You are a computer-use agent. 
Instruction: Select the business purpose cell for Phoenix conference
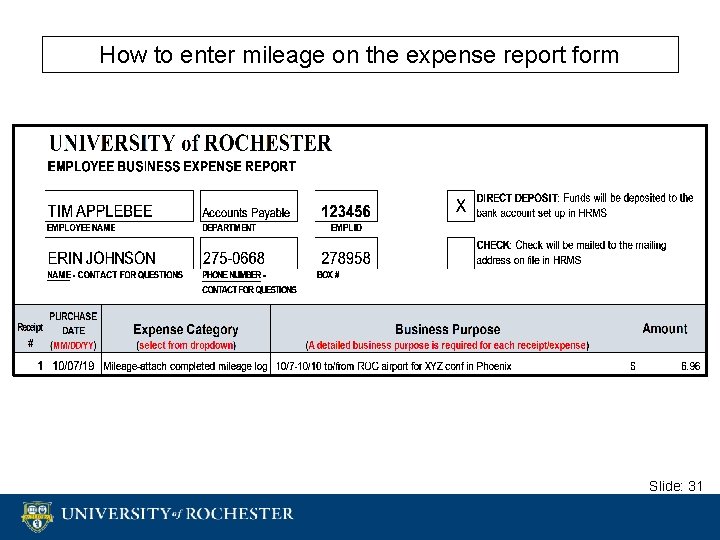pos(394,366)
